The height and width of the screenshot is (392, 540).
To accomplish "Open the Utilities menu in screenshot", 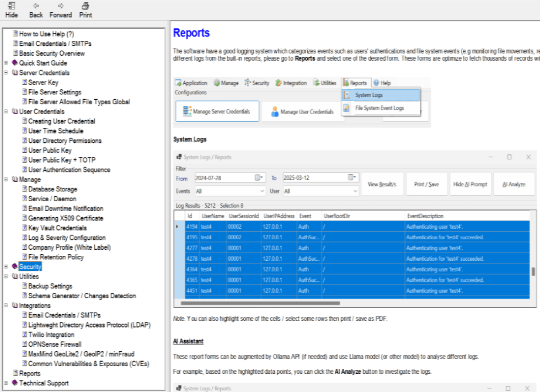I will [324, 83].
